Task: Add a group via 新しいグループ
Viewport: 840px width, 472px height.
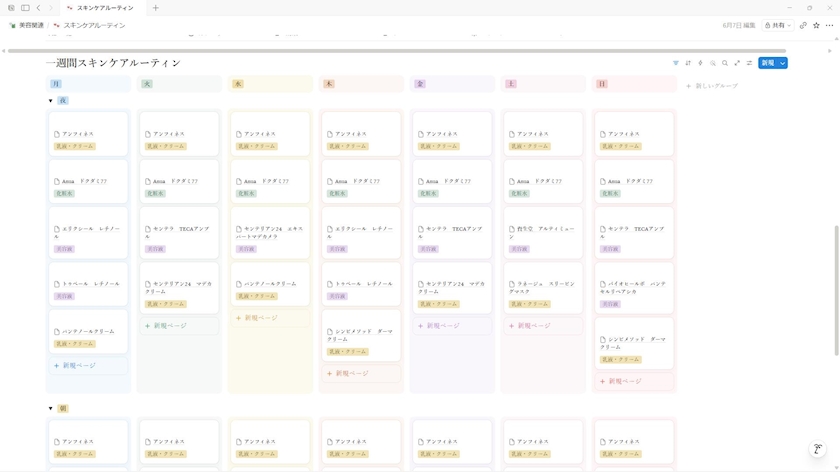Action: pyautogui.click(x=712, y=86)
